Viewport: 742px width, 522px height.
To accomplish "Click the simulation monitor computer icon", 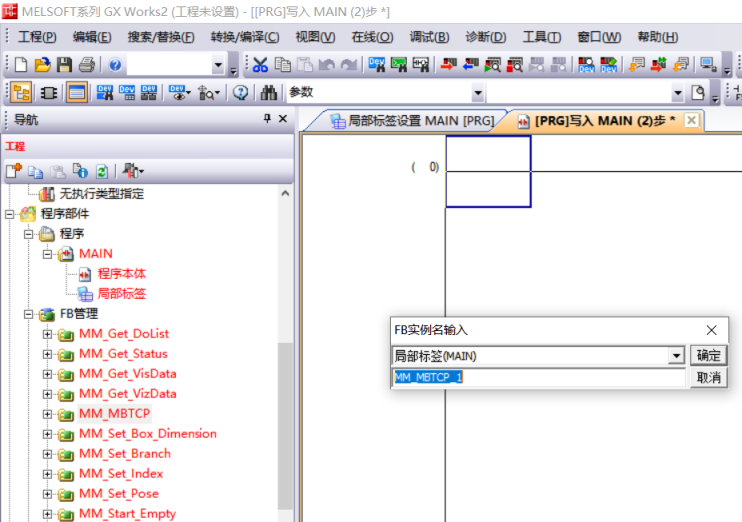I will (708, 64).
